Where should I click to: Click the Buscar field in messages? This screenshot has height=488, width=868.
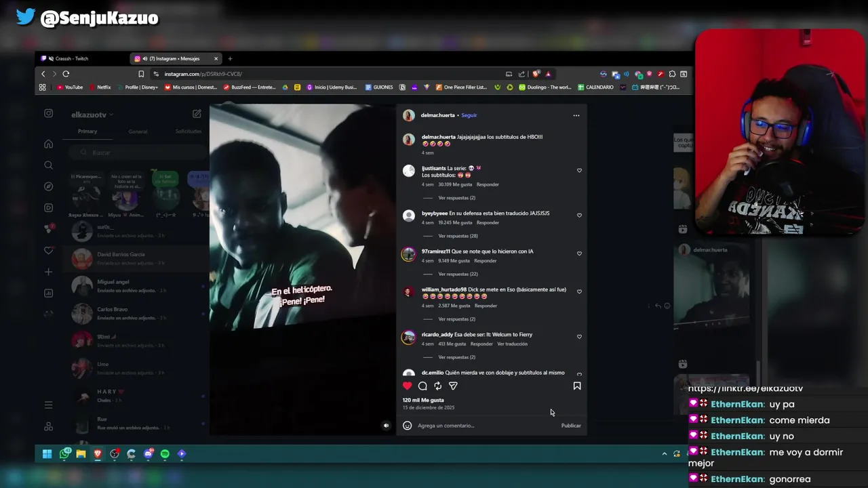click(x=139, y=152)
